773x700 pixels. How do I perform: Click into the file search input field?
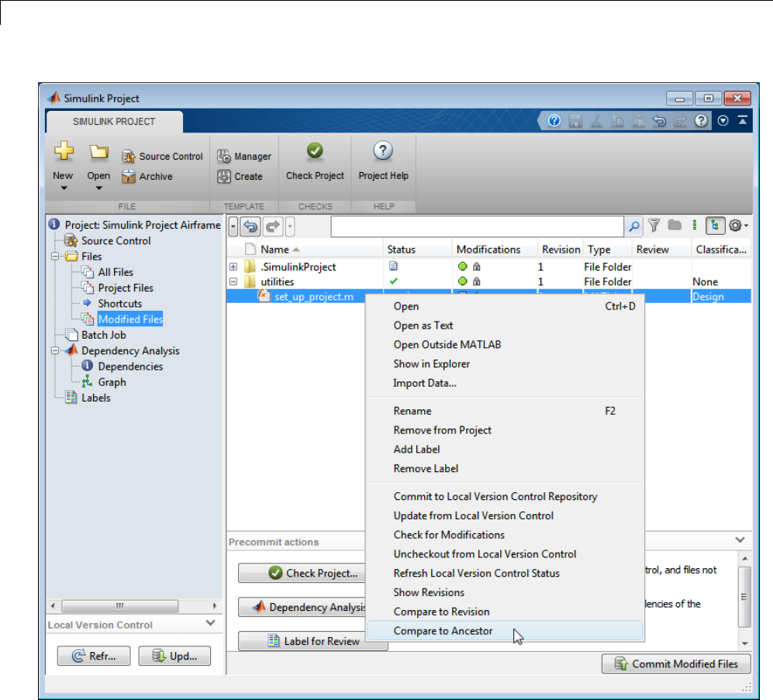point(477,227)
